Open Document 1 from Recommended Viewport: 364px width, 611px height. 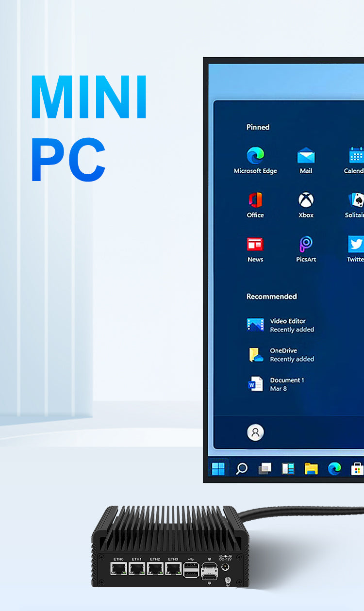tap(255, 384)
